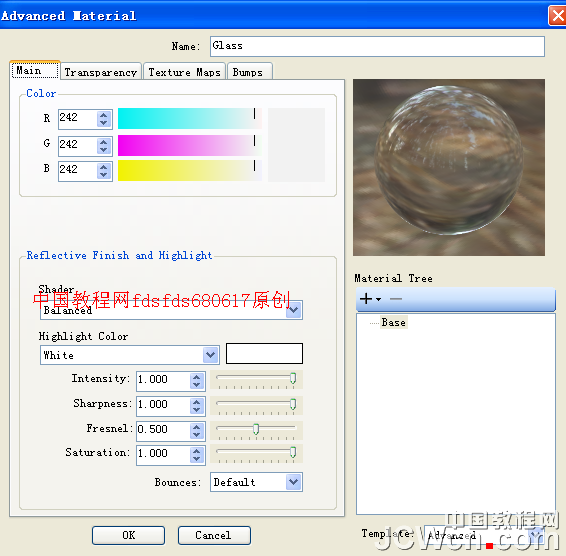This screenshot has width=566, height=556.
Task: Decrease the B value with down arrow
Action: [104, 175]
